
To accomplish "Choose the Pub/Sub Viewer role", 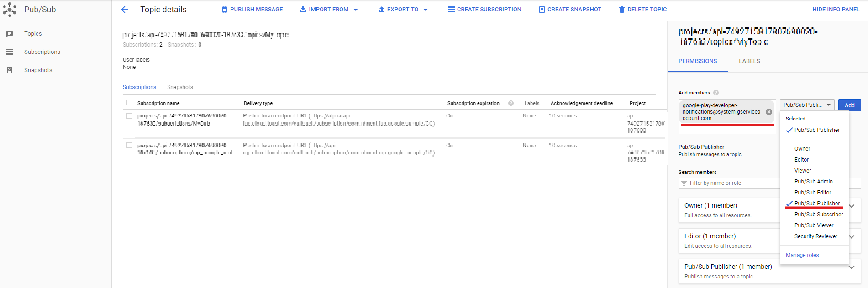I will click(x=814, y=225).
